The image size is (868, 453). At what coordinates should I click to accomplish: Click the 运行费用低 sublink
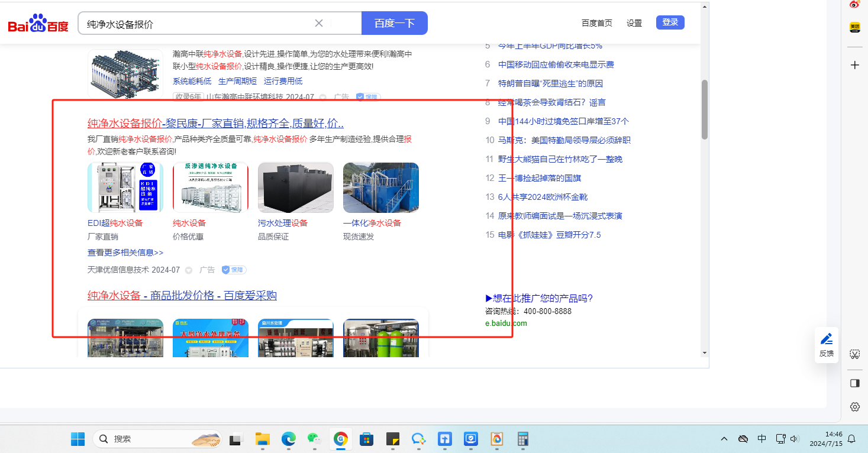click(x=283, y=81)
